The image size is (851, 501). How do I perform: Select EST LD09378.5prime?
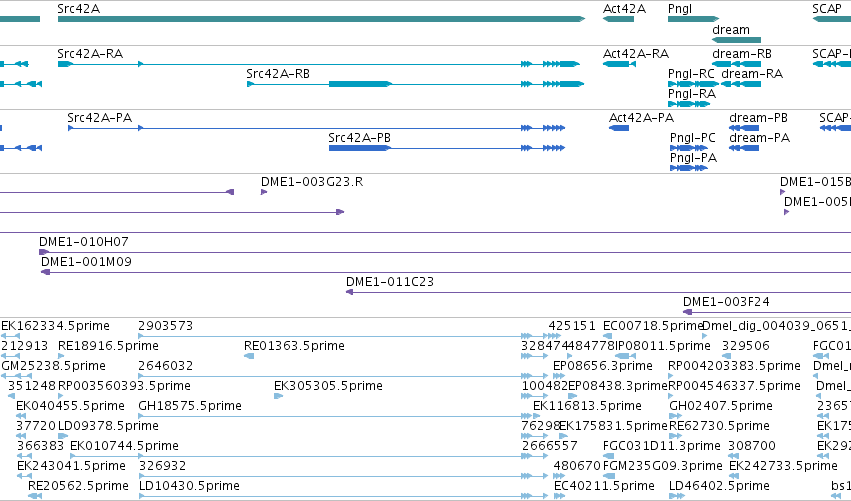coord(108,426)
